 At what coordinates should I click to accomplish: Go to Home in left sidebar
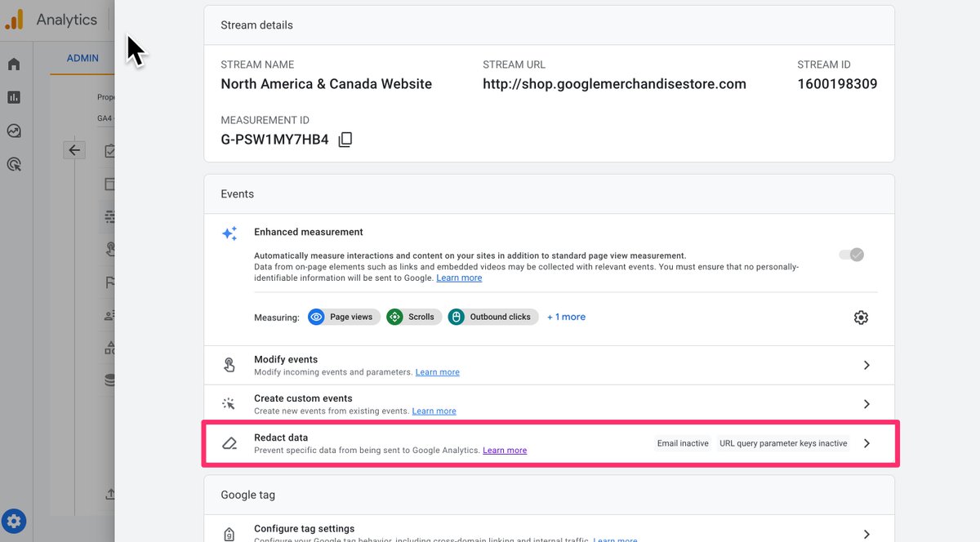click(14, 64)
